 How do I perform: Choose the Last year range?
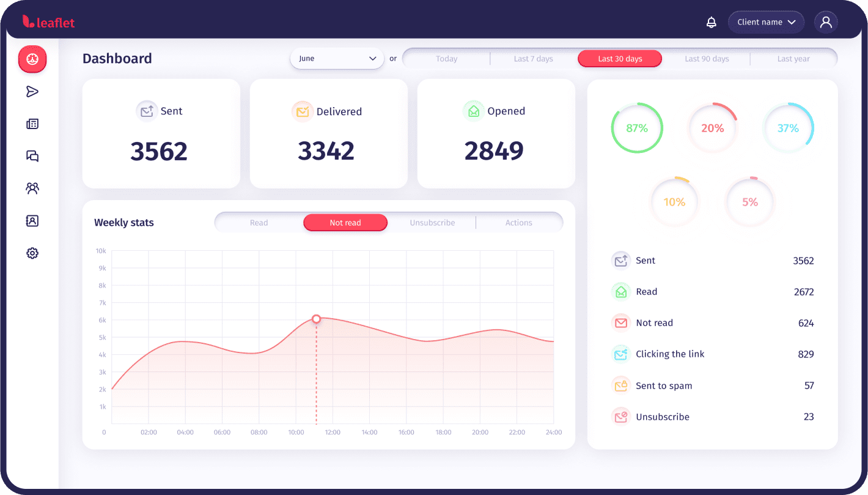(793, 59)
